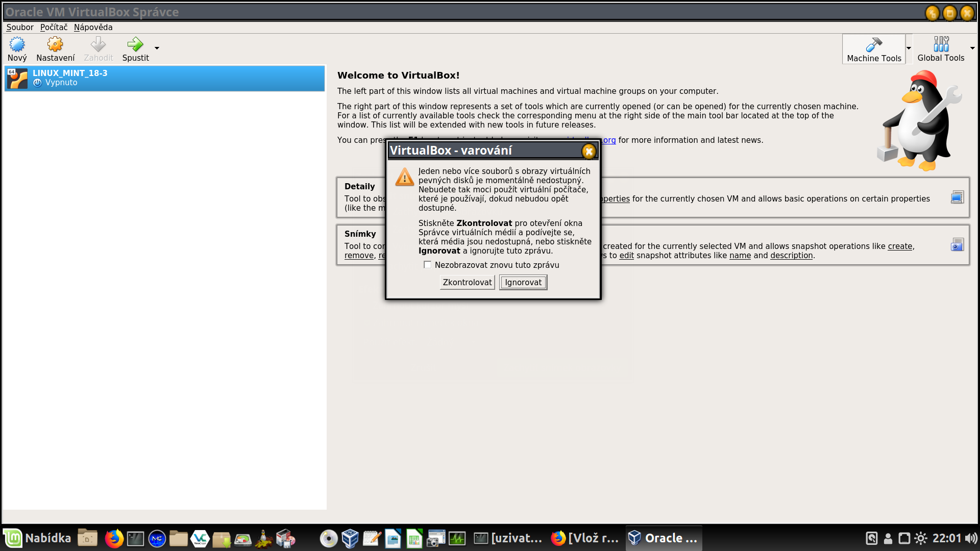Click the Snímky snapshot tool icon on right
Viewport: 980px width, 551px height.
(958, 244)
